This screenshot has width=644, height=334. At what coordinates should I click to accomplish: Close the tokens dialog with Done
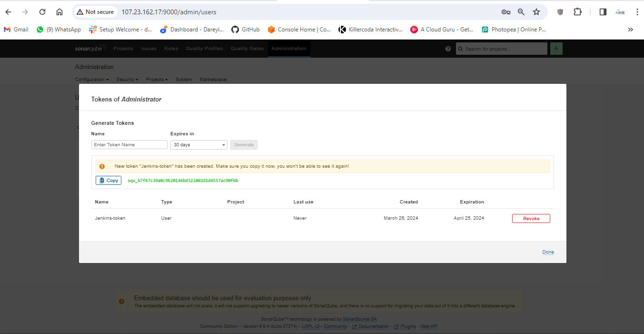point(548,252)
